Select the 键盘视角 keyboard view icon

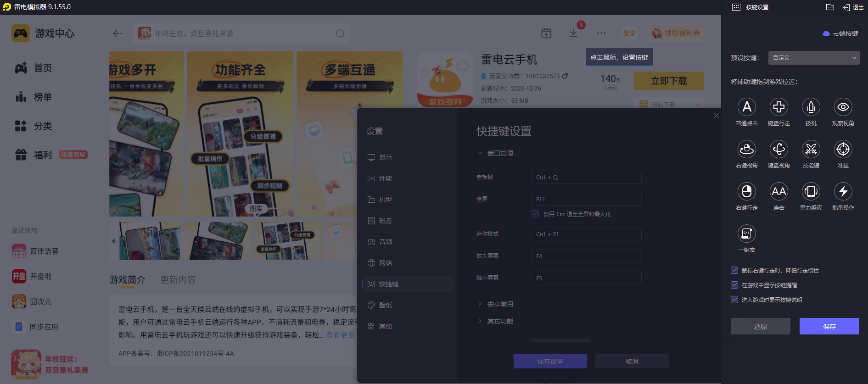coord(779,149)
